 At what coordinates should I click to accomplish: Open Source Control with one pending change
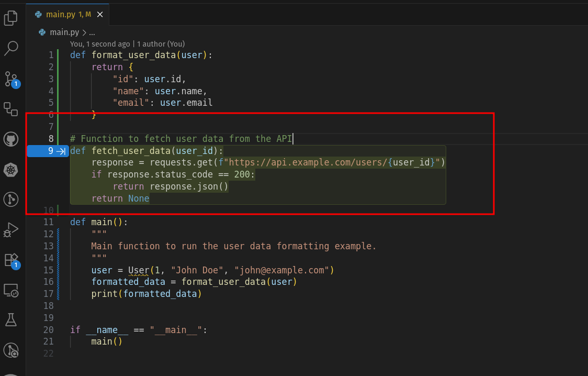11,79
